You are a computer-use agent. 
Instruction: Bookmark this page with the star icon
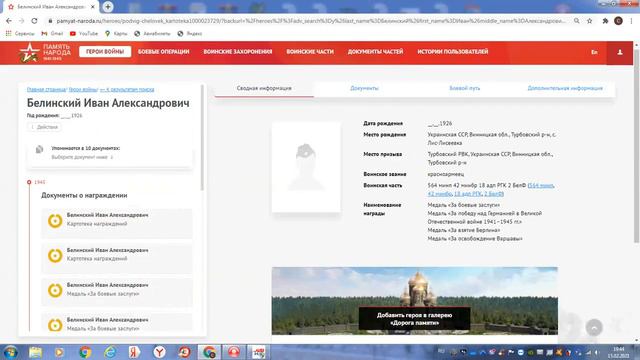[589, 21]
